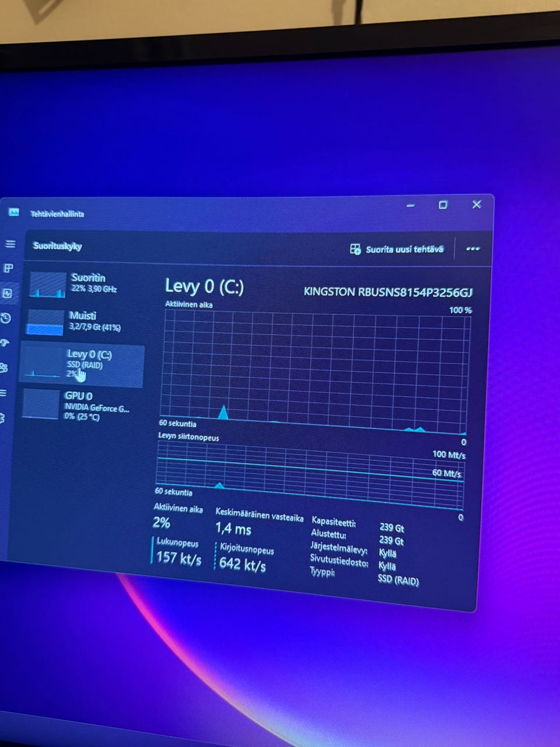Minimize the Task Manager window

coord(411,205)
